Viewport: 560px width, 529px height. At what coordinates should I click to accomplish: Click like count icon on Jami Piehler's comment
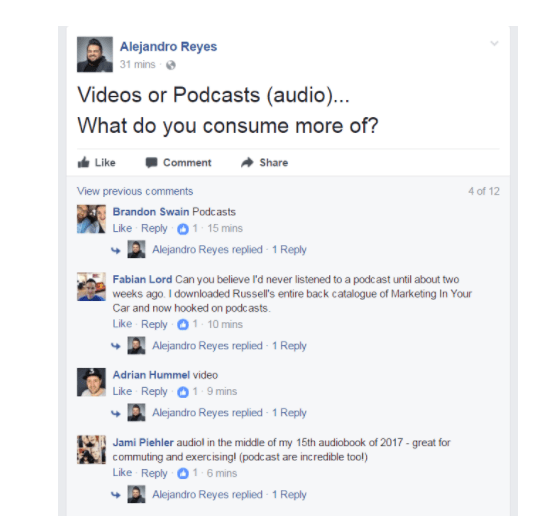[183, 474]
